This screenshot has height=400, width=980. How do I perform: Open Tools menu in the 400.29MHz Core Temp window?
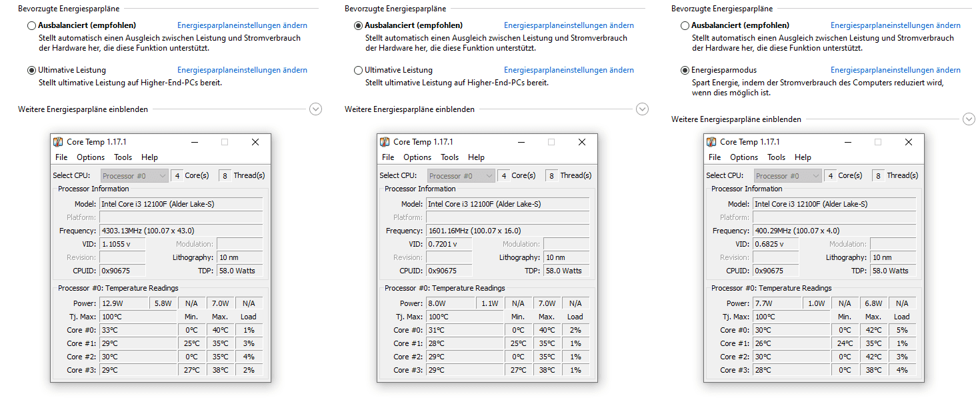(776, 157)
